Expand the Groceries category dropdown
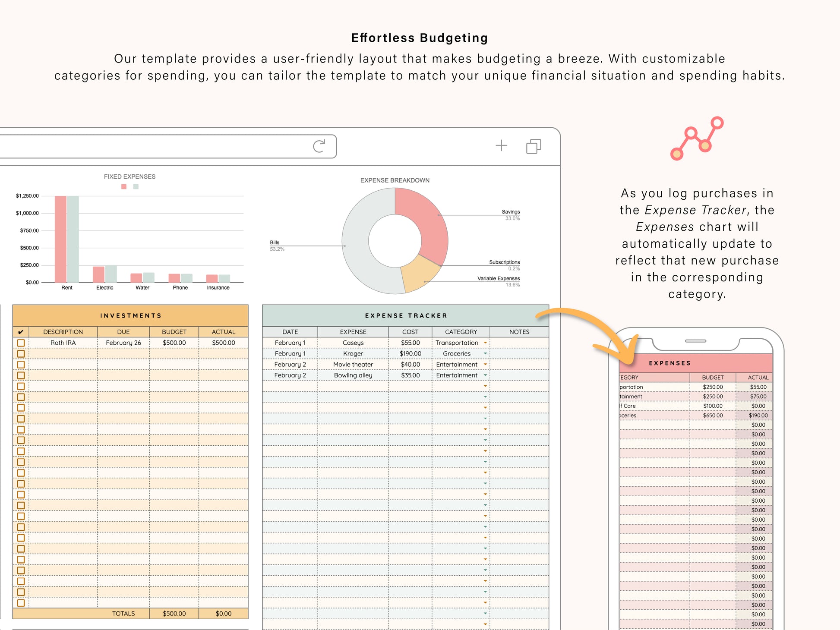 tap(485, 353)
